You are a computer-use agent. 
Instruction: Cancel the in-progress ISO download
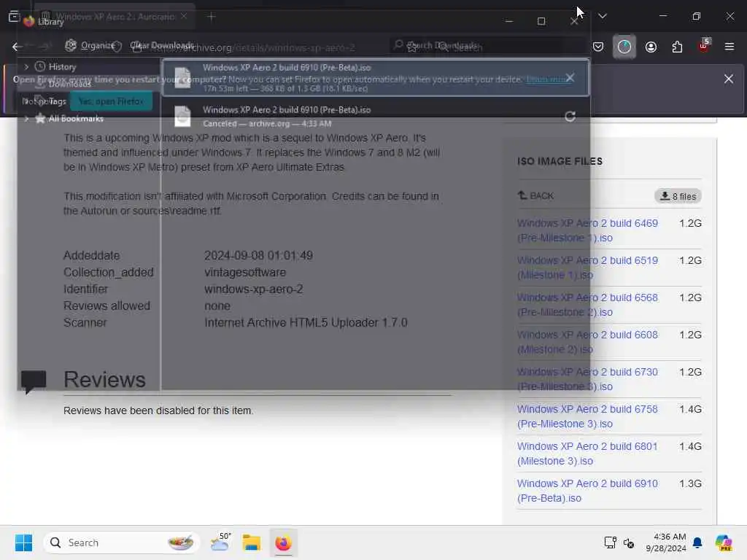point(570,77)
